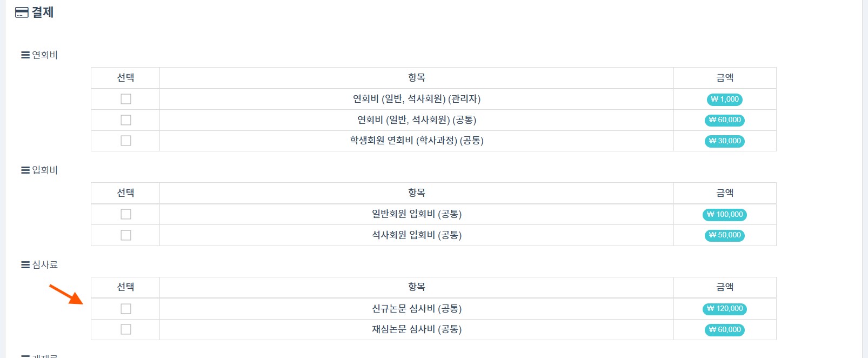Click the ₩60,000 badge in 연회비 table
This screenshot has height=358, width=868.
click(x=725, y=120)
